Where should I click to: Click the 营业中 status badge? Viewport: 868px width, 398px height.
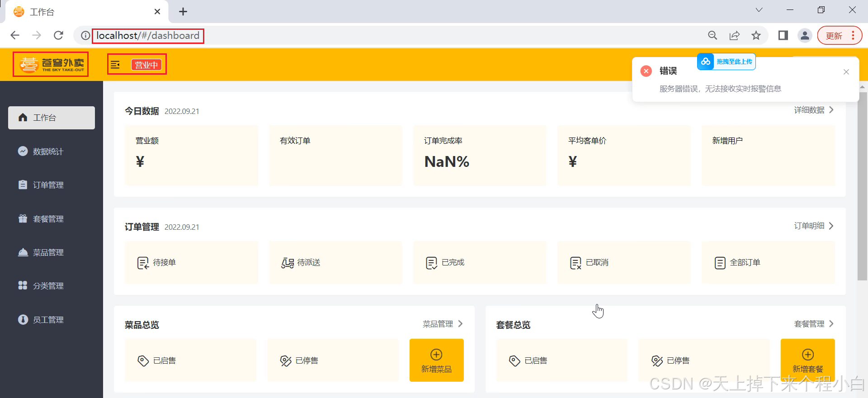(146, 65)
